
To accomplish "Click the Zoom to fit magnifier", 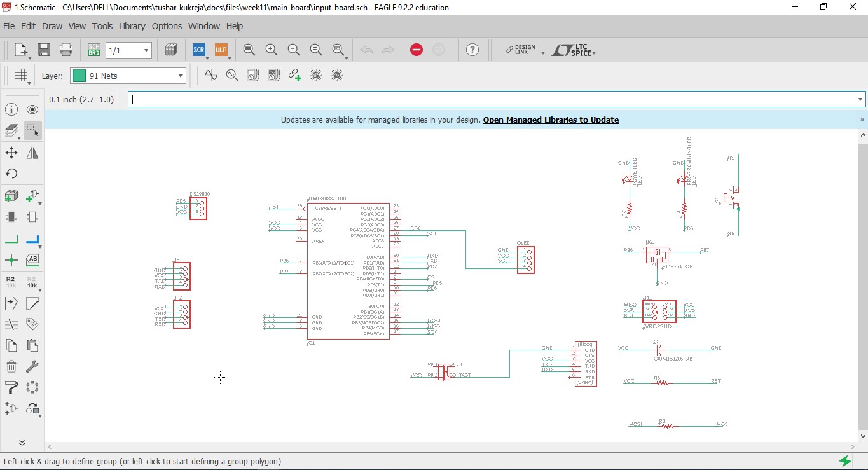I will 249,50.
